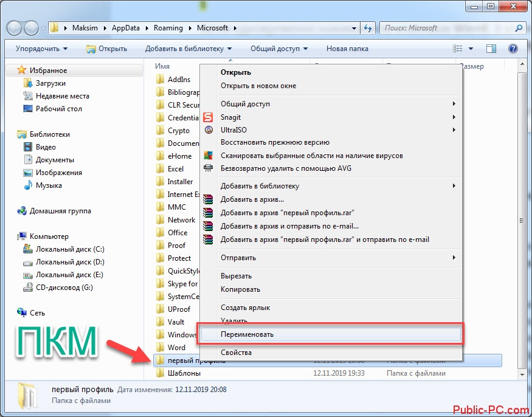Click the Музыка note icon
The width and height of the screenshot is (532, 417).
click(x=27, y=185)
